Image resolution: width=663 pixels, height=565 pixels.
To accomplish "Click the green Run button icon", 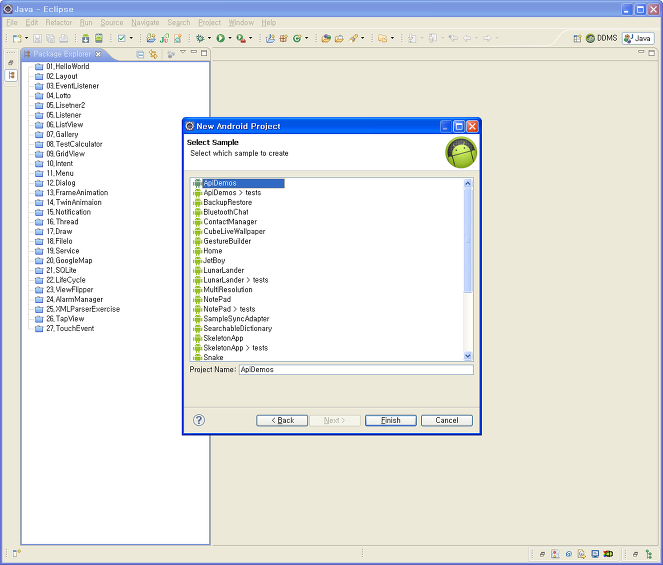I will coord(220,38).
